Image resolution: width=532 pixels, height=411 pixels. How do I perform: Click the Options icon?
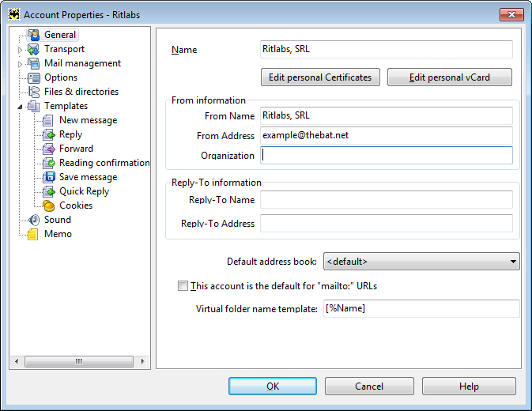click(33, 77)
